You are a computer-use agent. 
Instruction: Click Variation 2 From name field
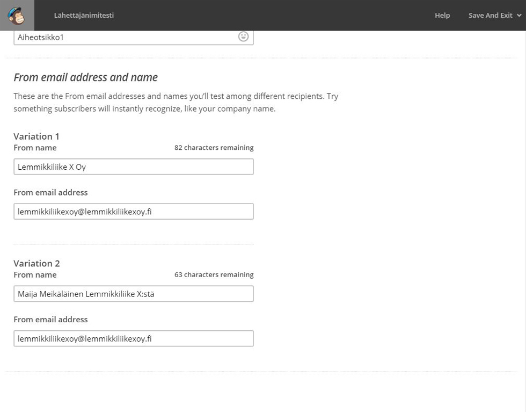[134, 294]
